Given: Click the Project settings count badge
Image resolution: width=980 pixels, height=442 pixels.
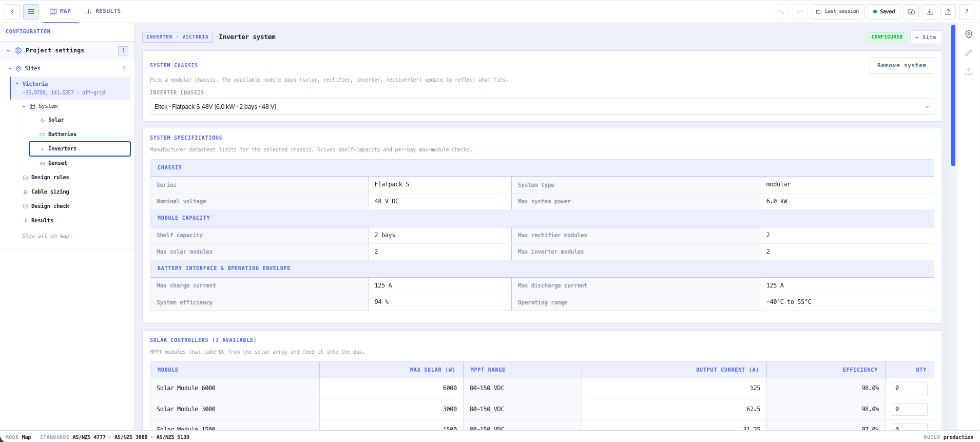Looking at the screenshot, I should click(x=123, y=50).
